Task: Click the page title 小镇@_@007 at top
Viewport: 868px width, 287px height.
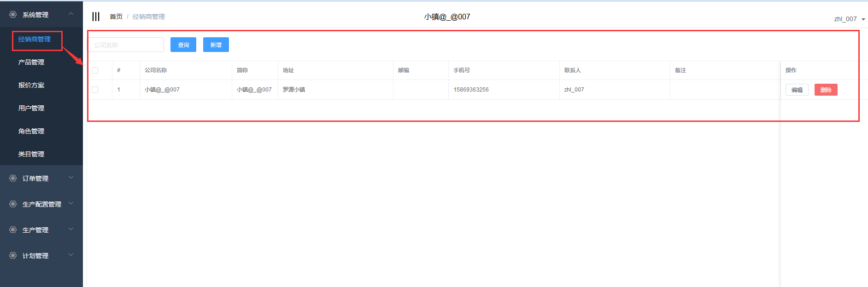Action: [447, 17]
